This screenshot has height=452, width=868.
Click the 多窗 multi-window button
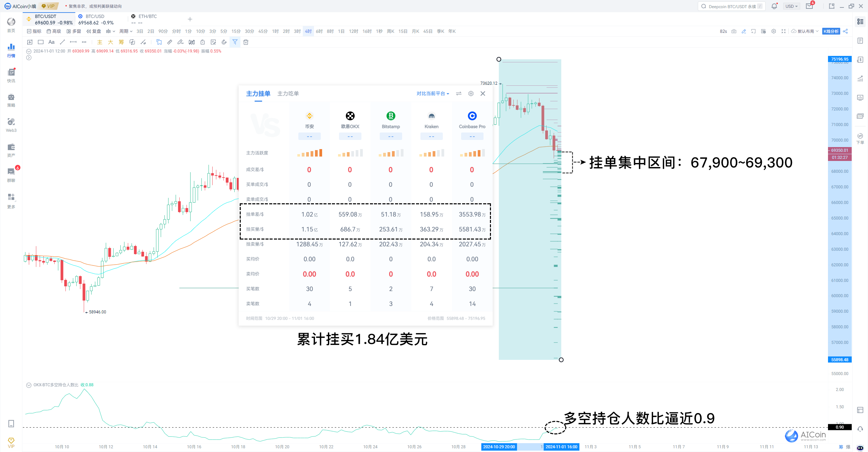pos(74,31)
